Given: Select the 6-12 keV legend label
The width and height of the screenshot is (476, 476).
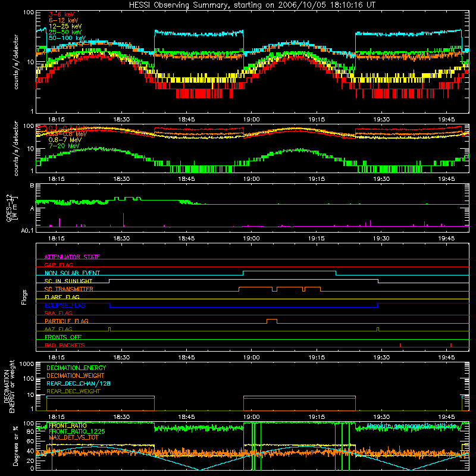Looking at the screenshot, I should [x=64, y=20].
